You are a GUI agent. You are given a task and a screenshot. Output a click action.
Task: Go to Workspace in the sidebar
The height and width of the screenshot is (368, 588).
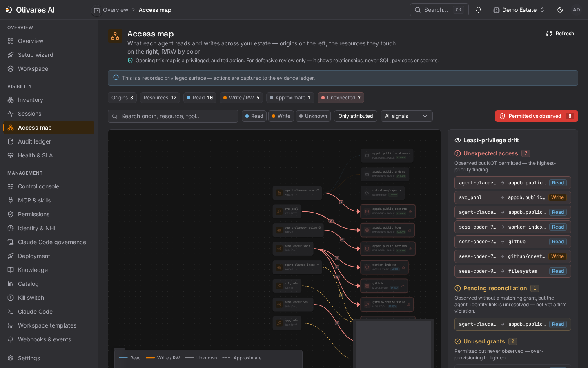pos(49,69)
